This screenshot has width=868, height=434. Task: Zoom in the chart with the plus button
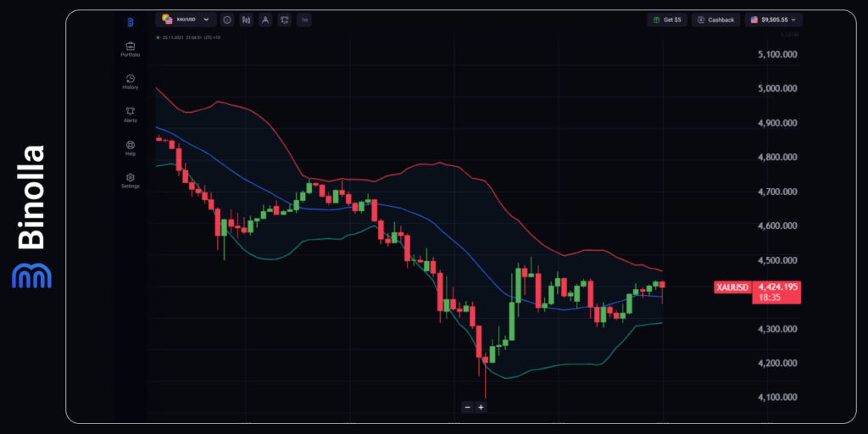pos(481,408)
